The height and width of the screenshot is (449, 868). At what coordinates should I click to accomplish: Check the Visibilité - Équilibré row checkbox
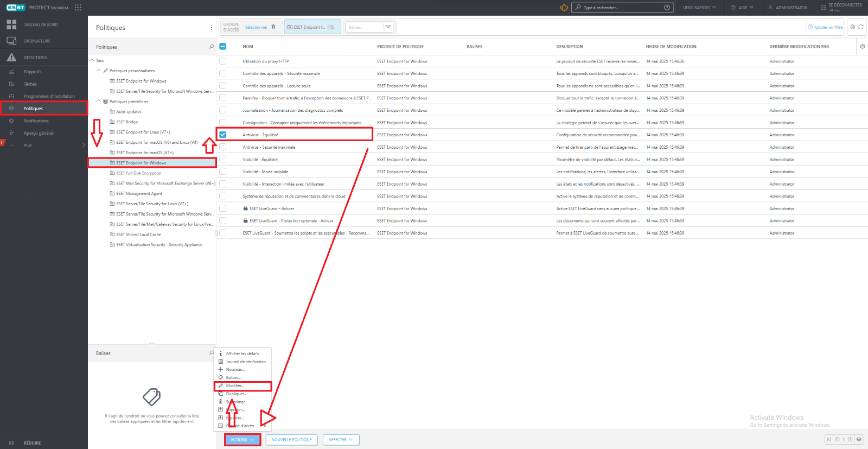(x=223, y=160)
